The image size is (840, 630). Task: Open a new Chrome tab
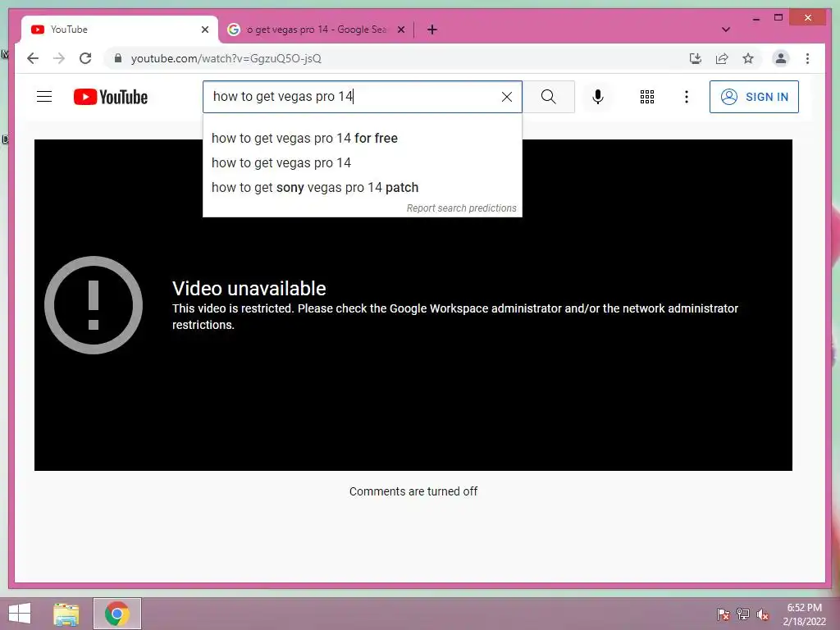[432, 30]
